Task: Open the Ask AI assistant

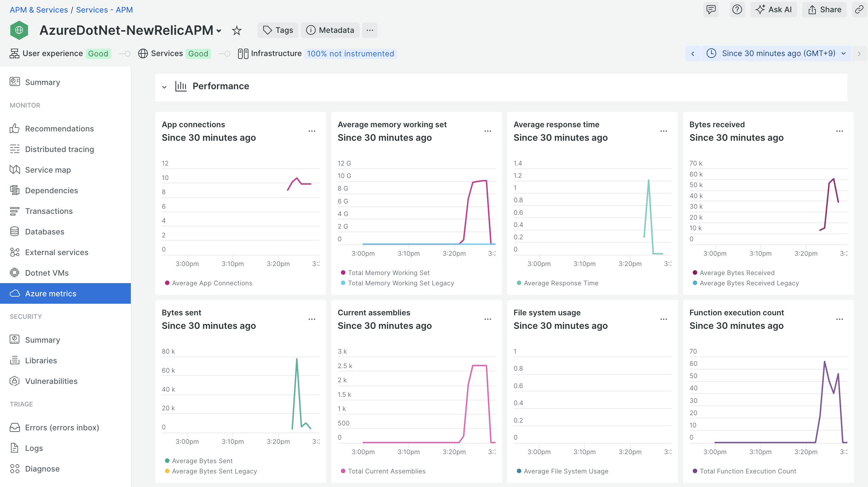Action: [774, 9]
